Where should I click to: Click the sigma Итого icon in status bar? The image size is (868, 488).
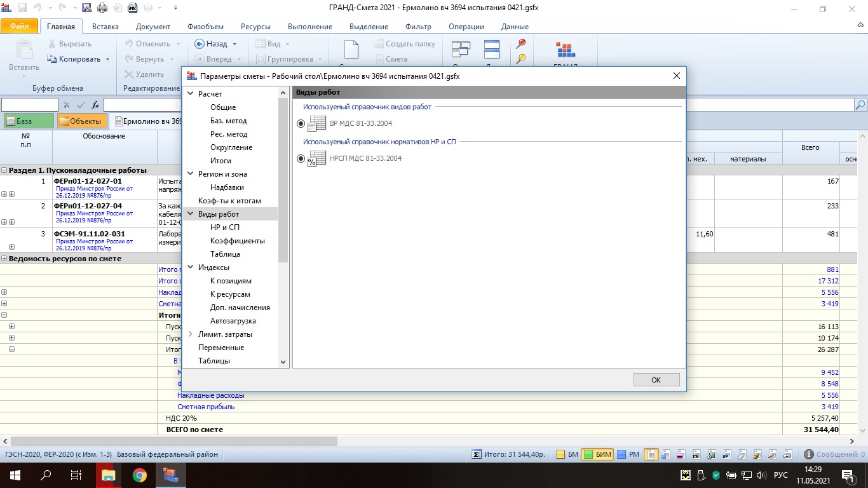pos(476,454)
